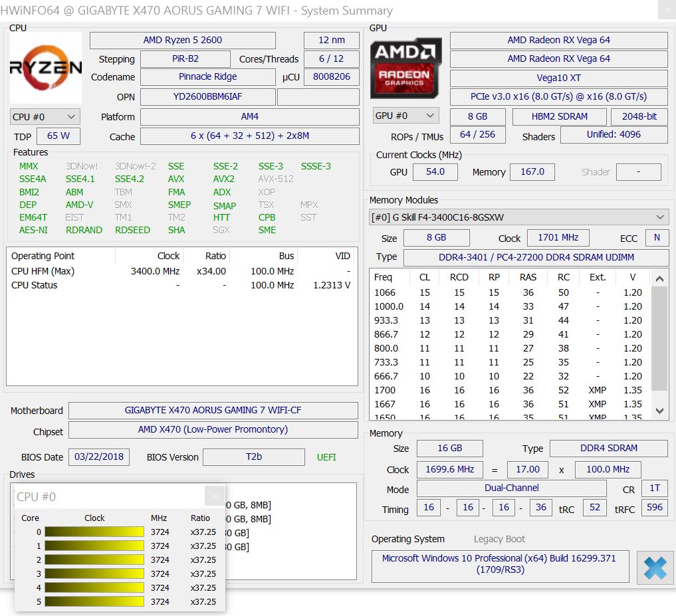Click the Pinnacle Ridge codename field
676x616 pixels.
208,76
